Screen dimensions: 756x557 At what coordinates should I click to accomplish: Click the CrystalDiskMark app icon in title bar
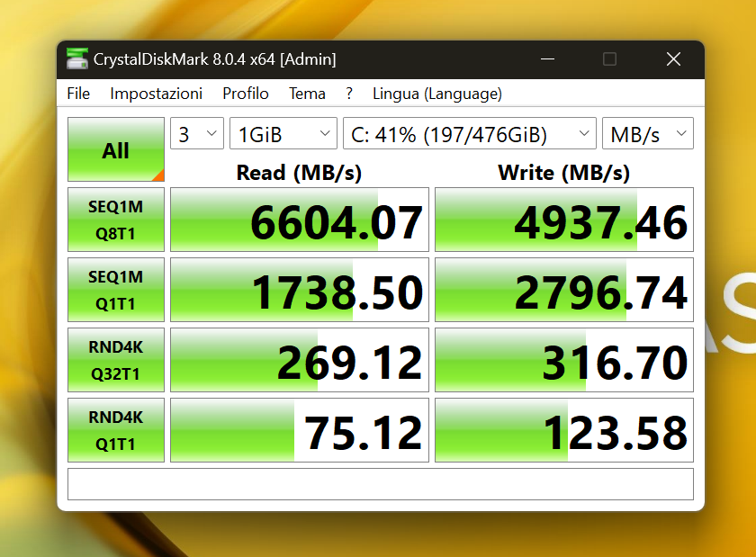pos(77,58)
